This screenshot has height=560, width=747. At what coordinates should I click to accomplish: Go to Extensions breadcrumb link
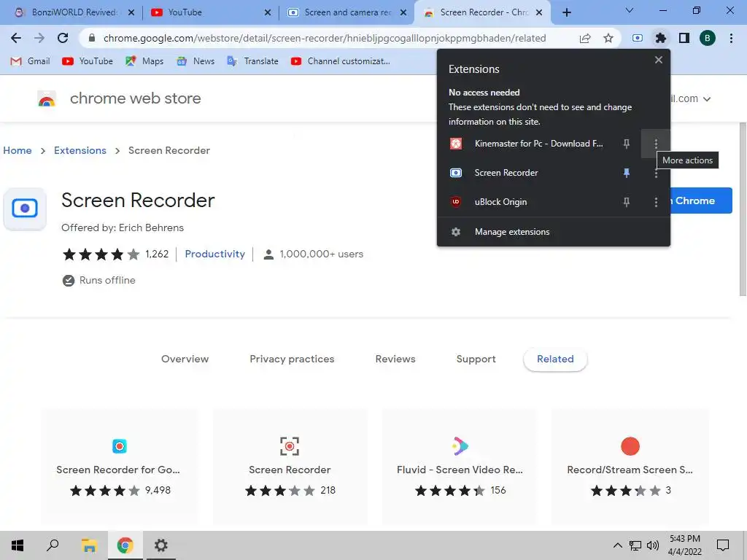point(80,150)
